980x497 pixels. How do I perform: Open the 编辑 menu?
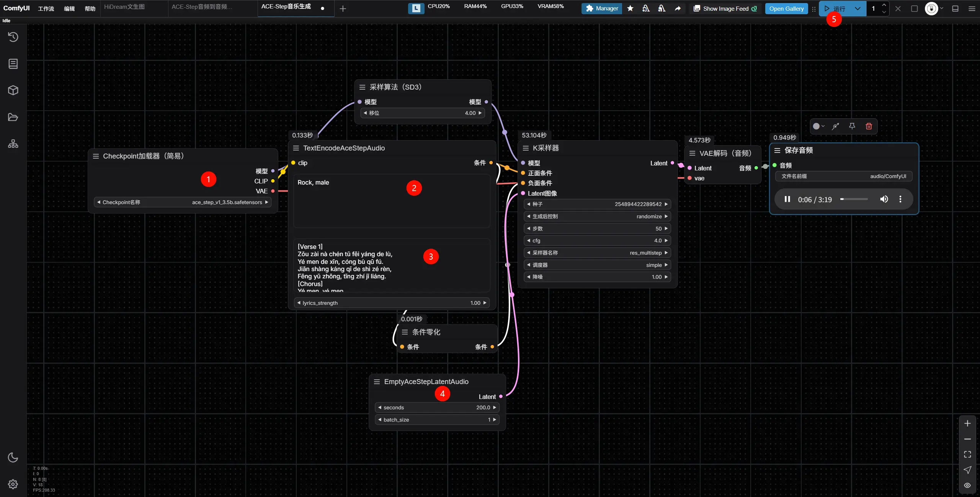coord(69,8)
